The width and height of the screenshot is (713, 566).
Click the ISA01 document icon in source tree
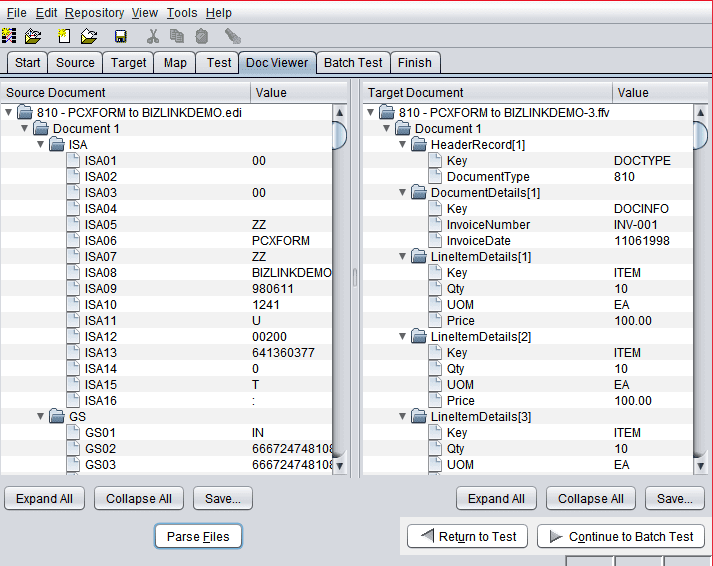(73, 161)
